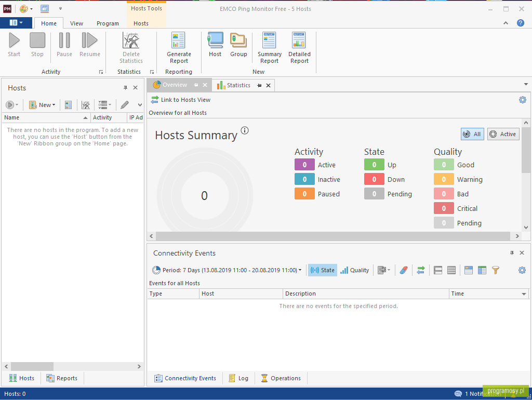The height and width of the screenshot is (400, 532).
Task: Close the Statistics tab
Action: (268, 85)
